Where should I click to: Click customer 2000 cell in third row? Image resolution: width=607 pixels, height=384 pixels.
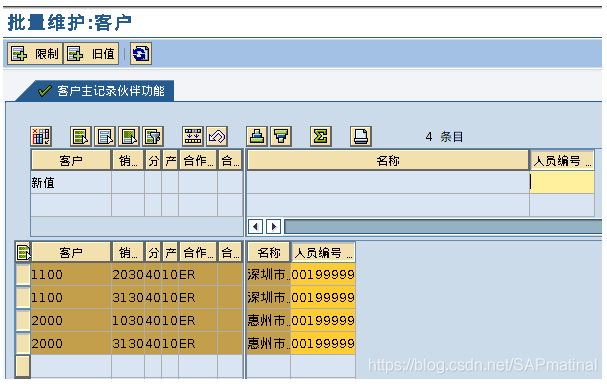(x=71, y=321)
